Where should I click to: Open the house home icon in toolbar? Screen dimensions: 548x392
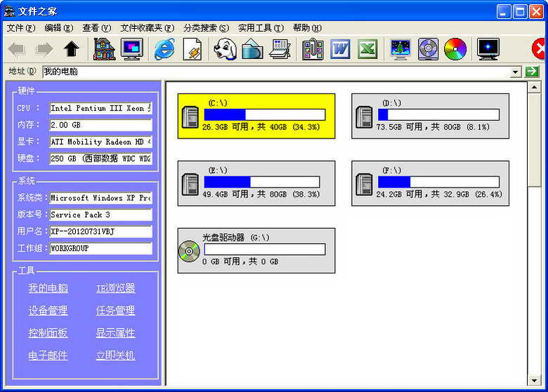click(104, 49)
